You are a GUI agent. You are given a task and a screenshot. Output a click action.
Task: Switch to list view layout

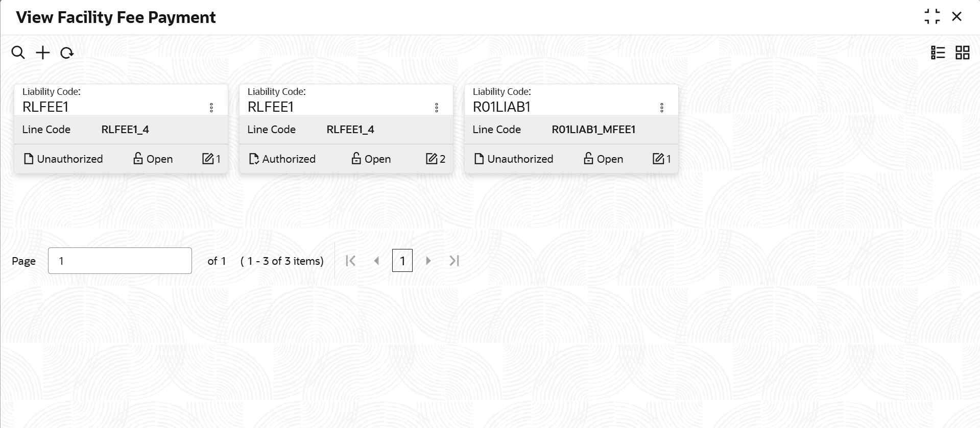tap(938, 53)
